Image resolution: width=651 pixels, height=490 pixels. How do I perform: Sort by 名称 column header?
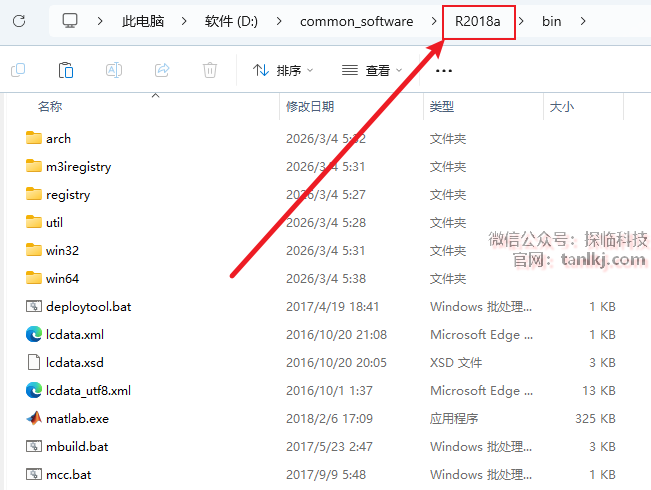point(50,107)
